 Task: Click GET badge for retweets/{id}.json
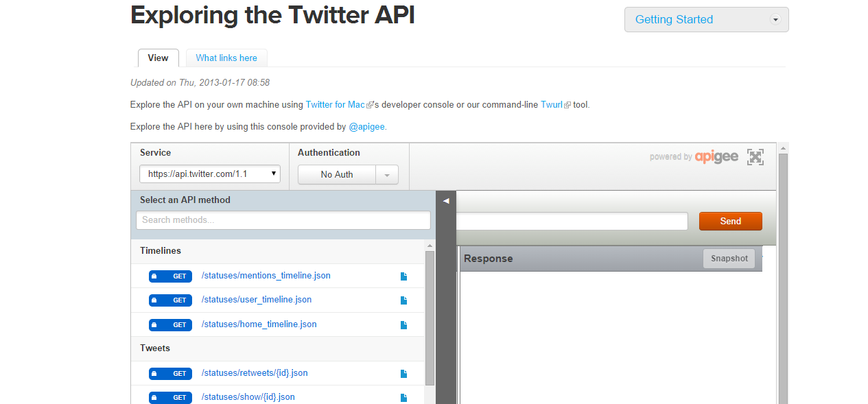pos(170,374)
